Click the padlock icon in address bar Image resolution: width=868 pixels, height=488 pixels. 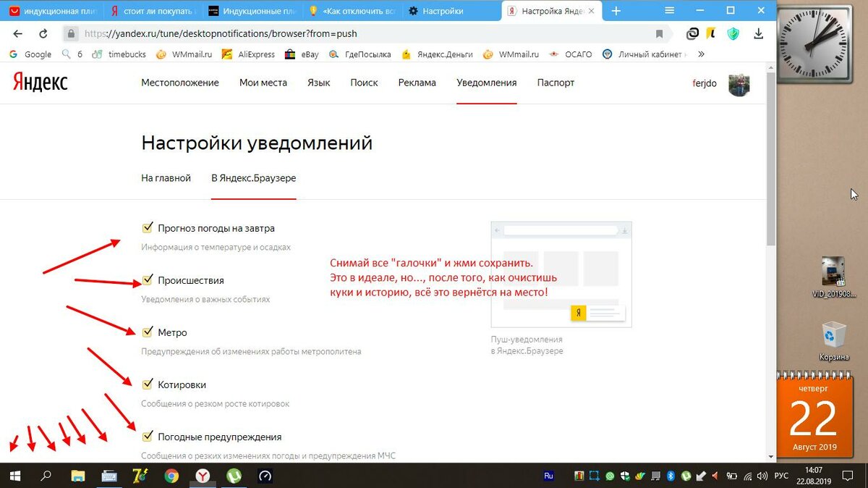pyautogui.click(x=71, y=33)
